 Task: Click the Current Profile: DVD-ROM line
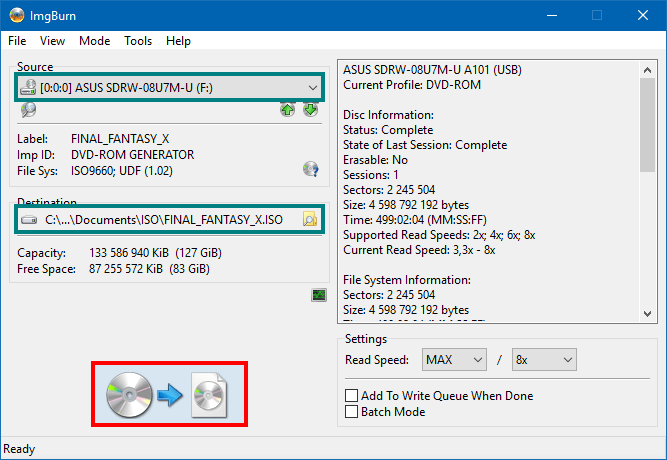click(412, 85)
